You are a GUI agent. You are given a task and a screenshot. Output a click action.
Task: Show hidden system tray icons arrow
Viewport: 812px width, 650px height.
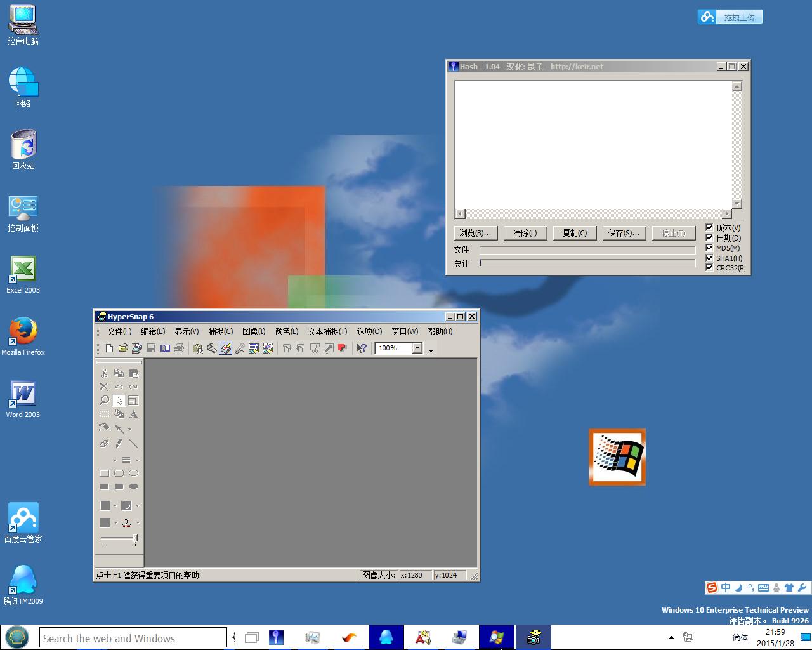pyautogui.click(x=671, y=637)
